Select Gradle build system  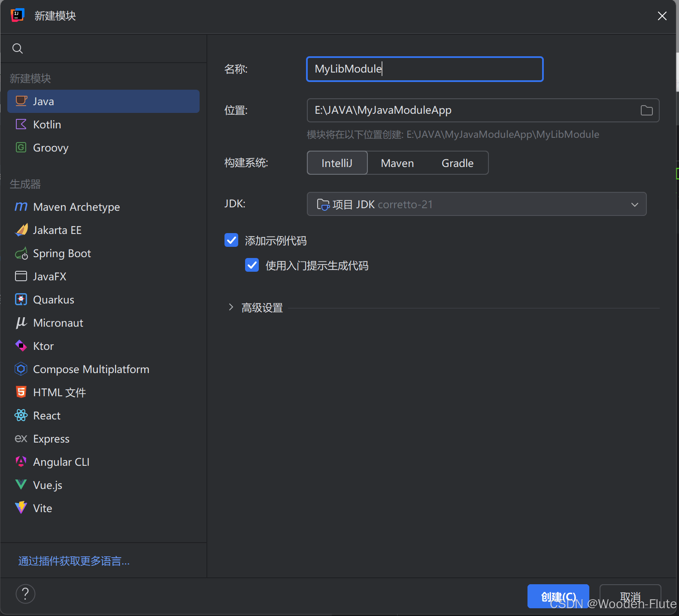[458, 163]
